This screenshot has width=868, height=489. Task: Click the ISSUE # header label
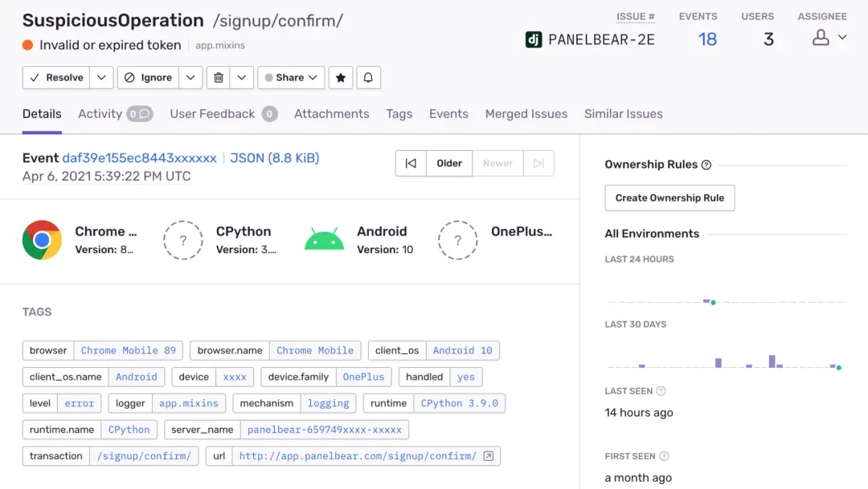[x=636, y=17]
